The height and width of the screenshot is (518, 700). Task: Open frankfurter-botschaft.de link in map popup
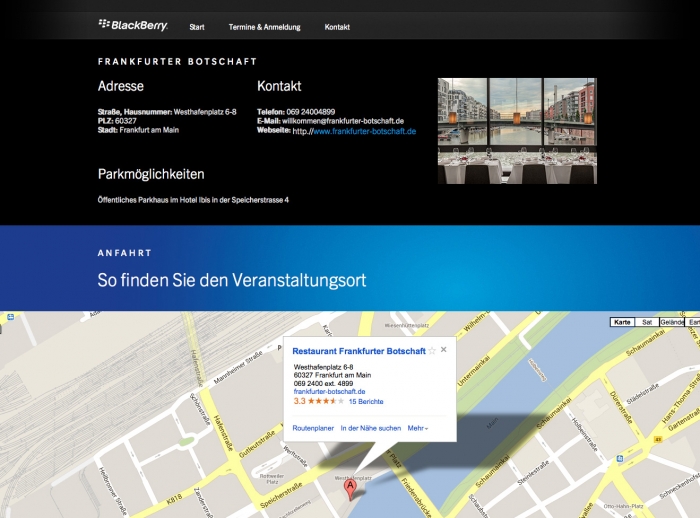[329, 392]
